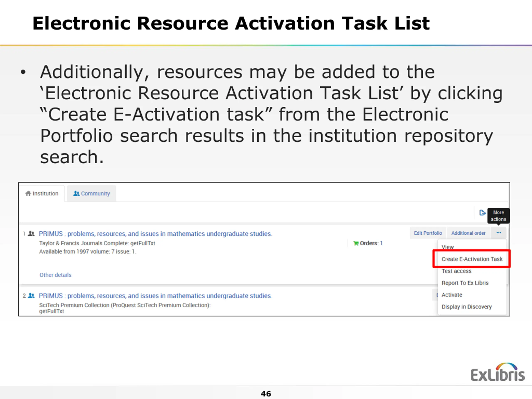Click the green shopping cart Orders icon

356,243
